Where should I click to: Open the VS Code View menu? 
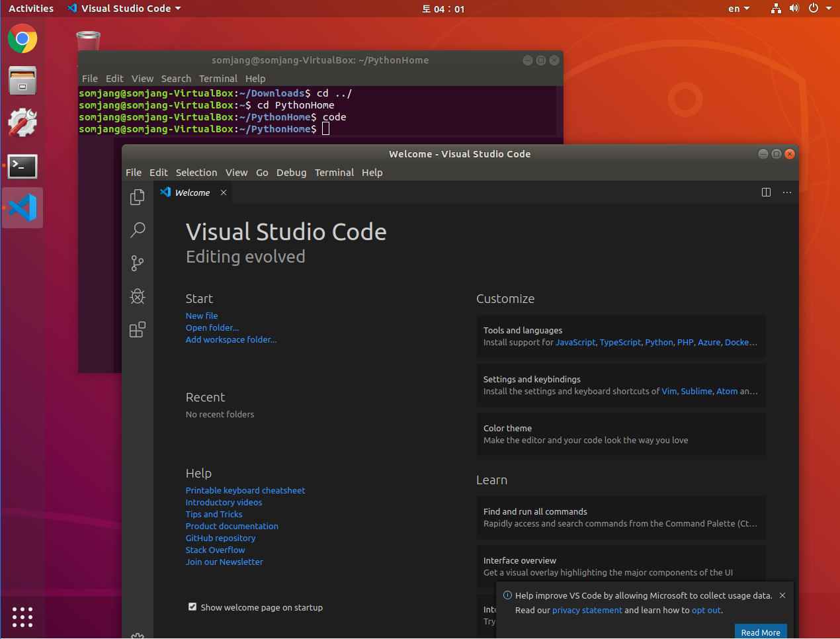(x=237, y=173)
